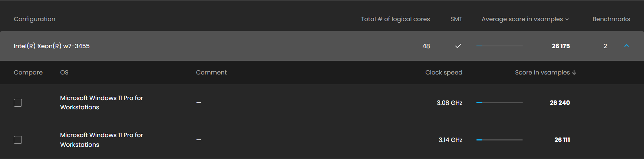Click the SMT column header
644x159 pixels.
(x=456, y=19)
